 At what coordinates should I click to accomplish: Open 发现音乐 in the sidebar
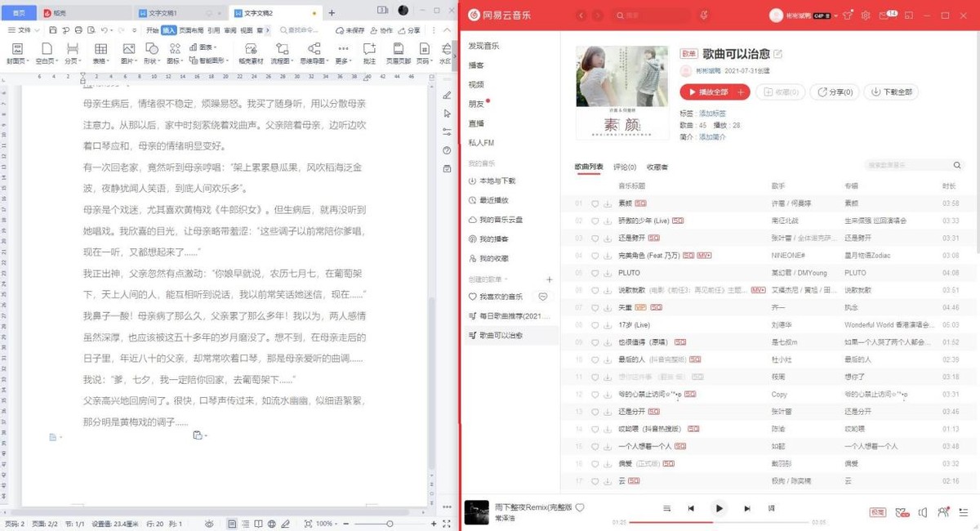pyautogui.click(x=483, y=46)
